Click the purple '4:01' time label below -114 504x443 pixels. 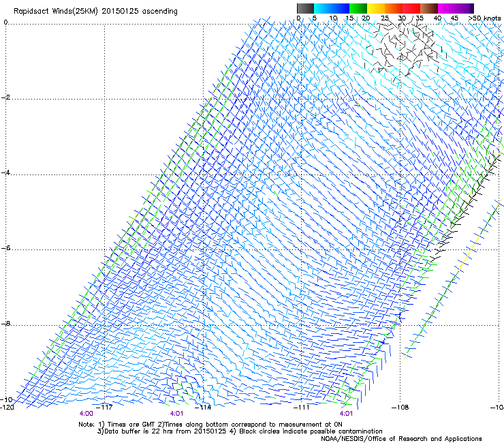[x=176, y=414]
